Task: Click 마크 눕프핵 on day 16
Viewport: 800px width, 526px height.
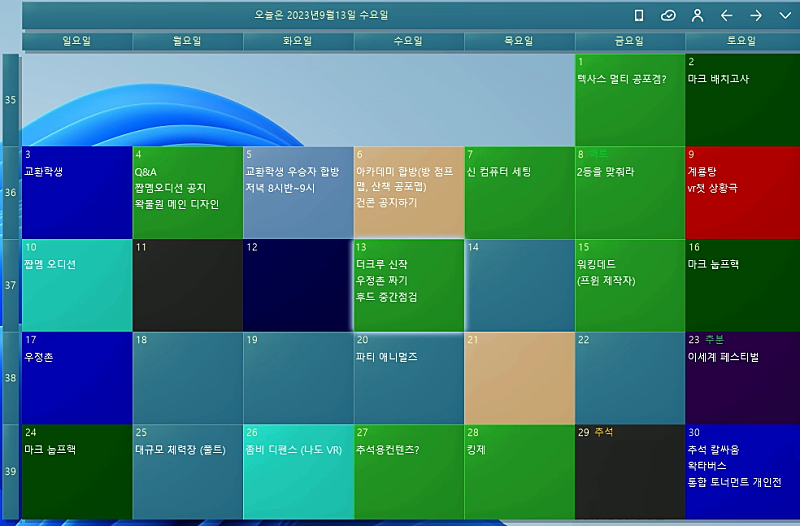Action: (x=713, y=265)
